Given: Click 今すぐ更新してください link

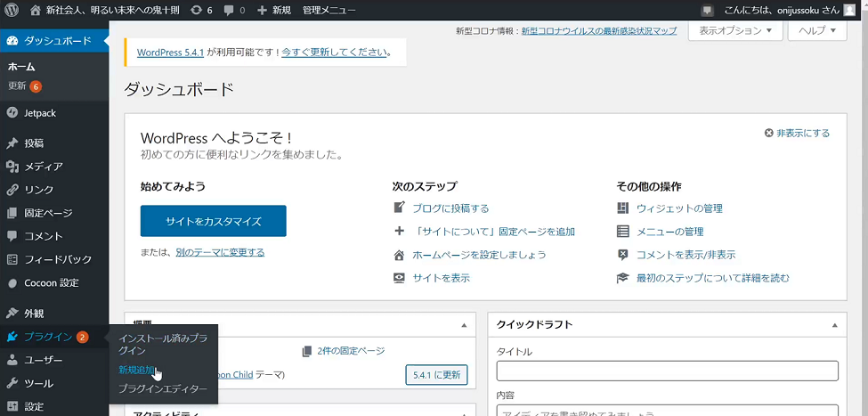Looking at the screenshot, I should coord(334,53).
